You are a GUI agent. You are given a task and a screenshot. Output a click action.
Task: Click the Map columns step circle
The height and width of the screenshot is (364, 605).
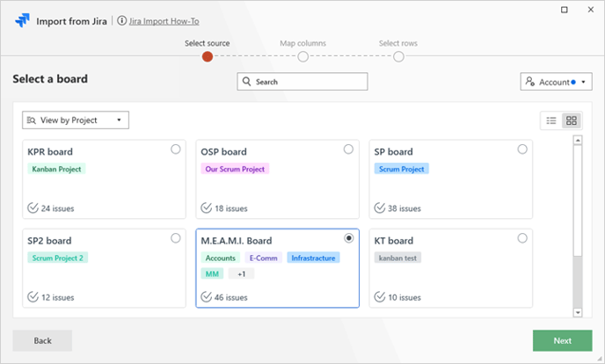302,56
